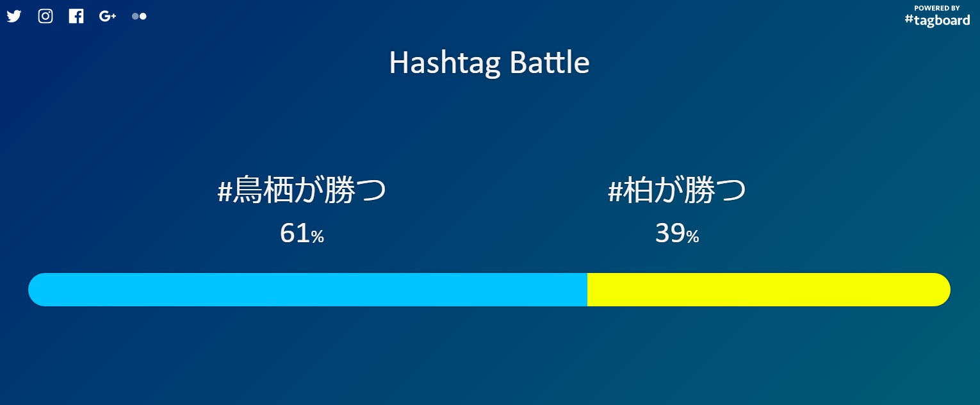Screen dimensions: 980x405
Task: Click the 'Hashtag Battle' title
Action: [489, 63]
